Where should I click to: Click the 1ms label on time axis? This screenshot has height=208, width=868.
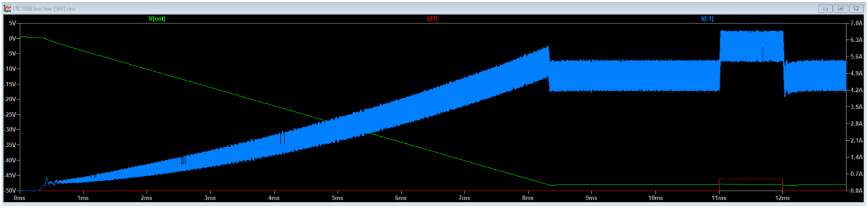tap(83, 198)
